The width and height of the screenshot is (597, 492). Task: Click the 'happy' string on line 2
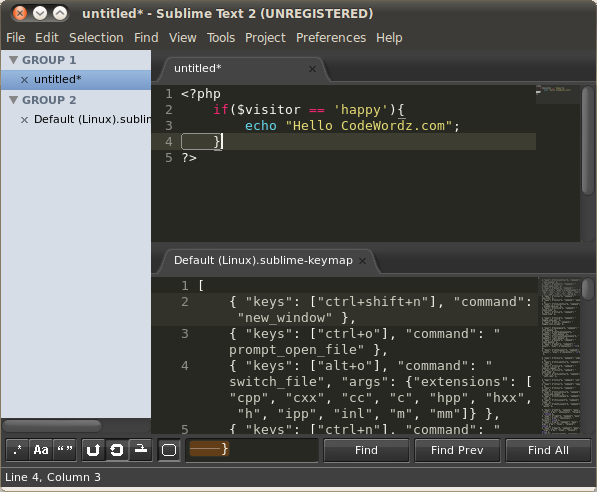pyautogui.click(x=361, y=110)
